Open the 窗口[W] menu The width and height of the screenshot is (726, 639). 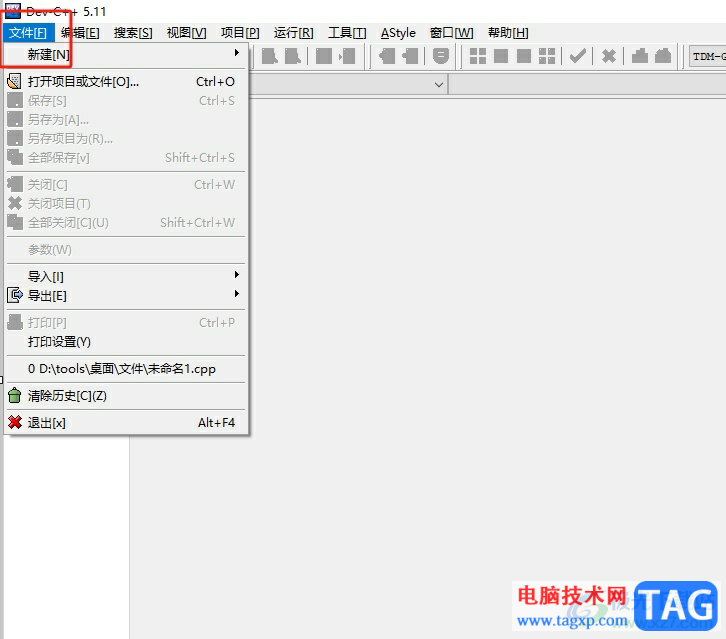click(x=451, y=33)
